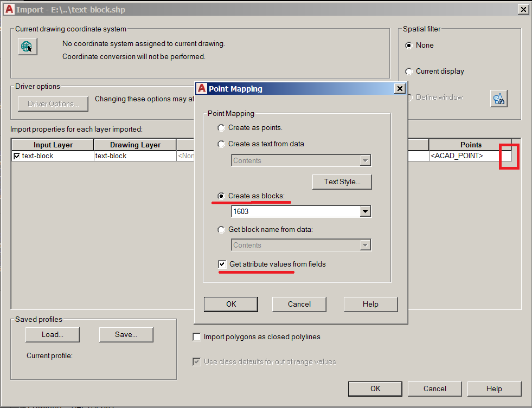Click the <ACAD_POINT> Points cell
The height and width of the screenshot is (408, 532).
point(457,156)
